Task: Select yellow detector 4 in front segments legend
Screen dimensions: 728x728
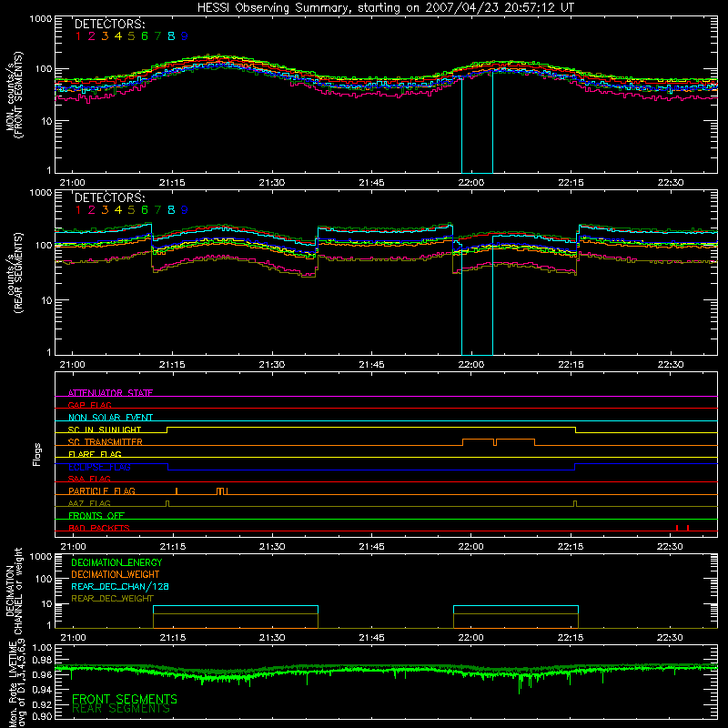Action: pyautogui.click(x=118, y=35)
